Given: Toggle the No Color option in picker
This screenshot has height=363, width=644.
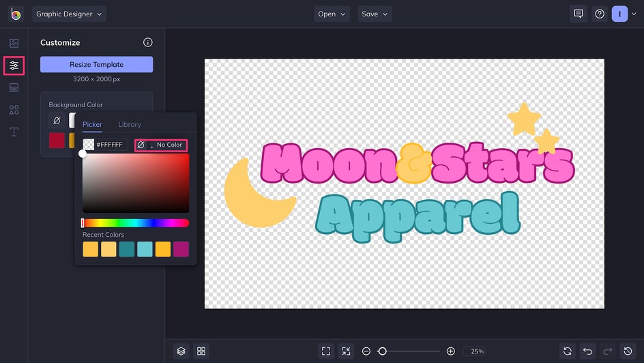Looking at the screenshot, I should tap(162, 145).
